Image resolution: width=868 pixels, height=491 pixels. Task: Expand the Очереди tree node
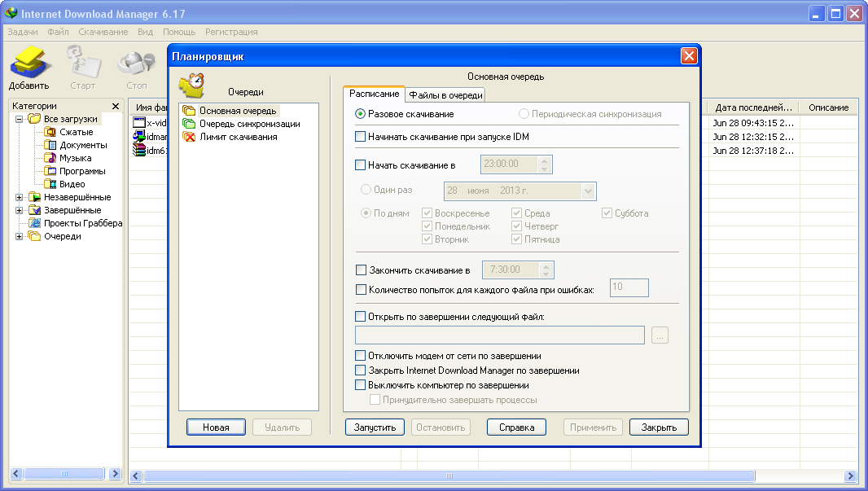[20, 236]
